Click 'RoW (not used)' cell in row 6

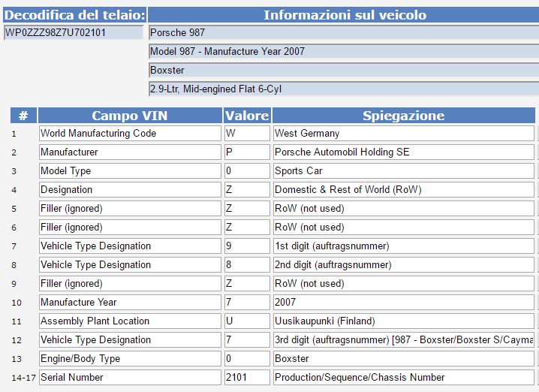[404, 228]
